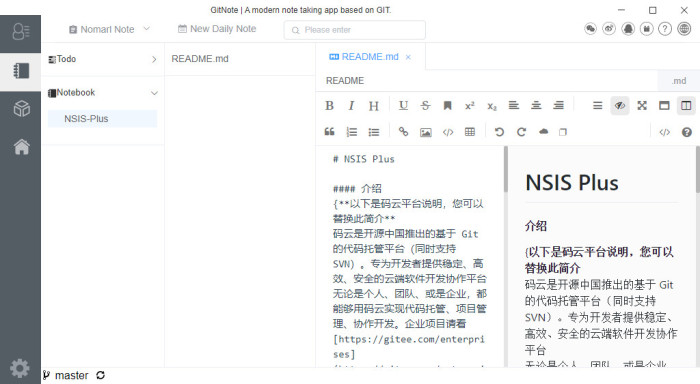Expand the Todo section chevron
Screen dimensions: 700x384
click(x=154, y=59)
